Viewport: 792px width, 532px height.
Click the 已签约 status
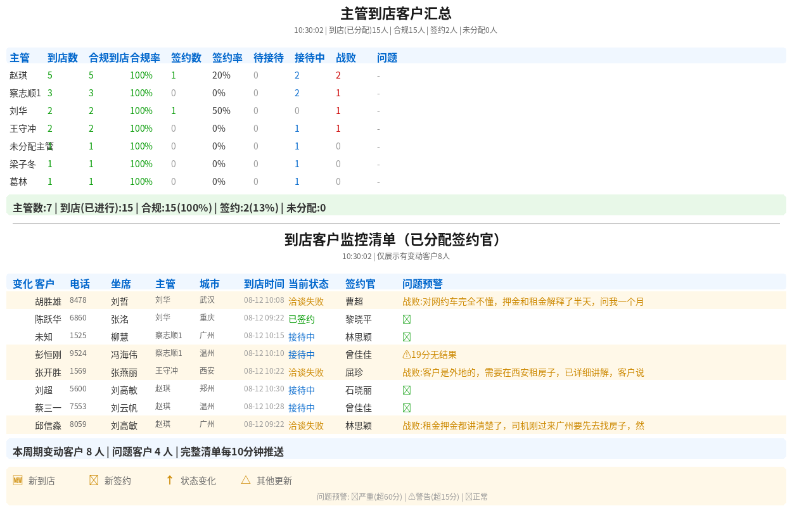302,319
